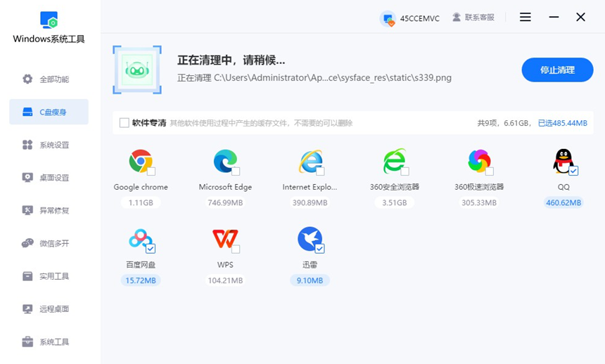Click the 45CCEMVC account avatar icon
Image resolution: width=605 pixels, height=364 pixels.
point(388,18)
